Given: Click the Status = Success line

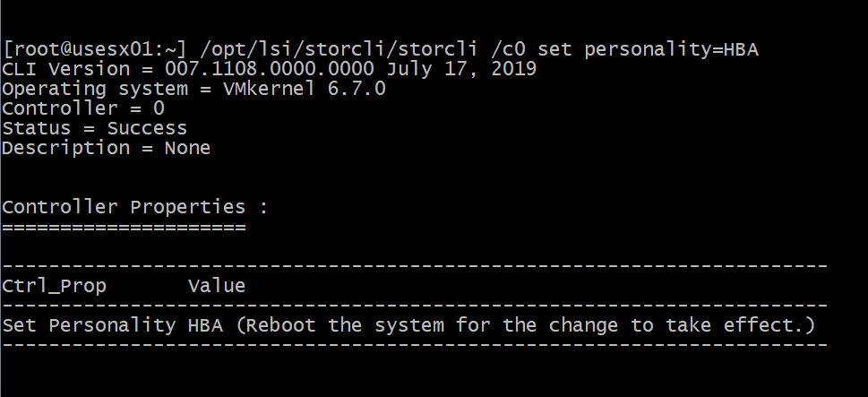Looking at the screenshot, I should 95,128.
